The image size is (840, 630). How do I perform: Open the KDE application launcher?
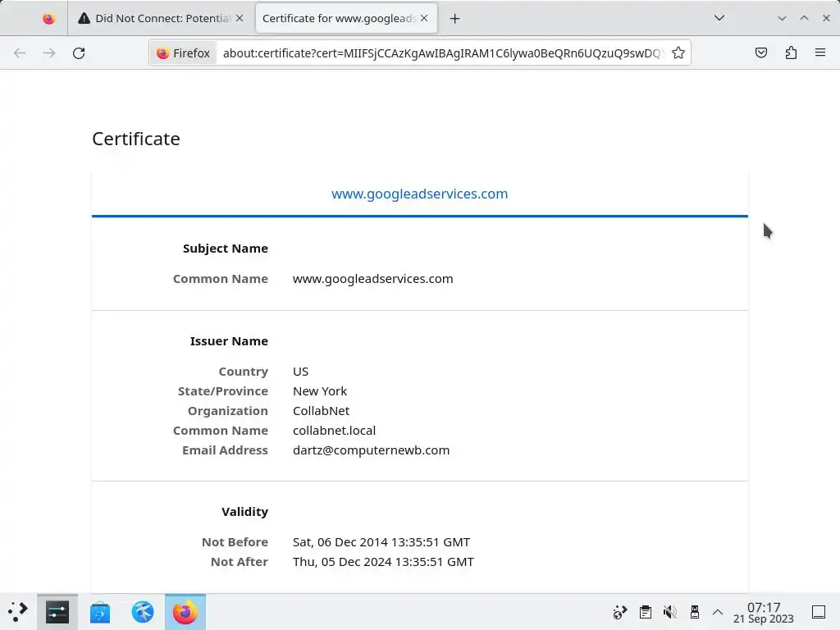coord(18,612)
